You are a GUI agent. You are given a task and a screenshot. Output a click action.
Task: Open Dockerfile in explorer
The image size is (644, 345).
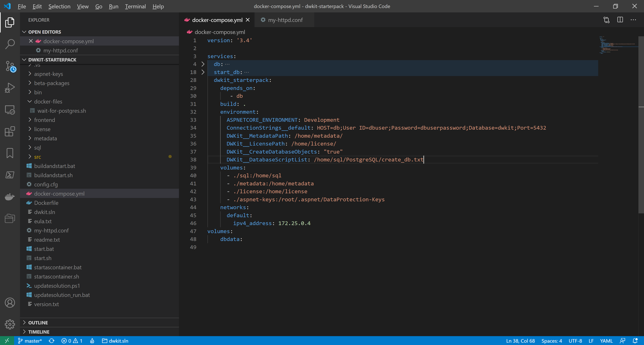coord(99,203)
